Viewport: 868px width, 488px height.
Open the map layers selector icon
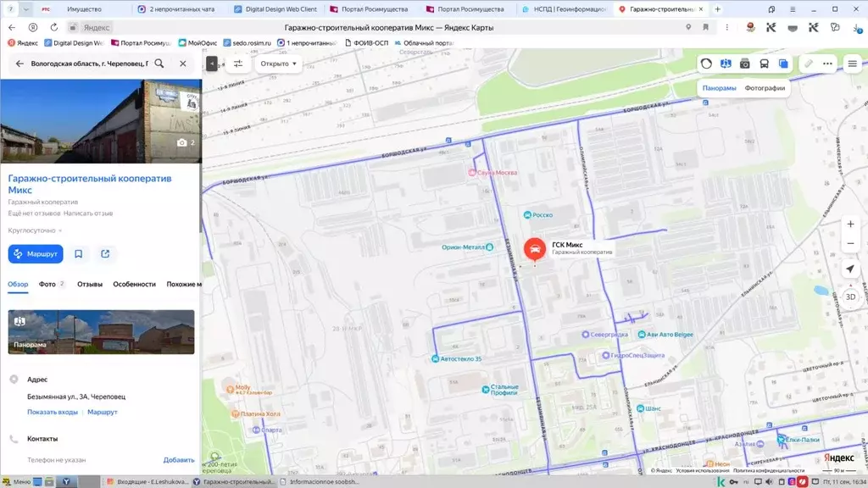783,64
